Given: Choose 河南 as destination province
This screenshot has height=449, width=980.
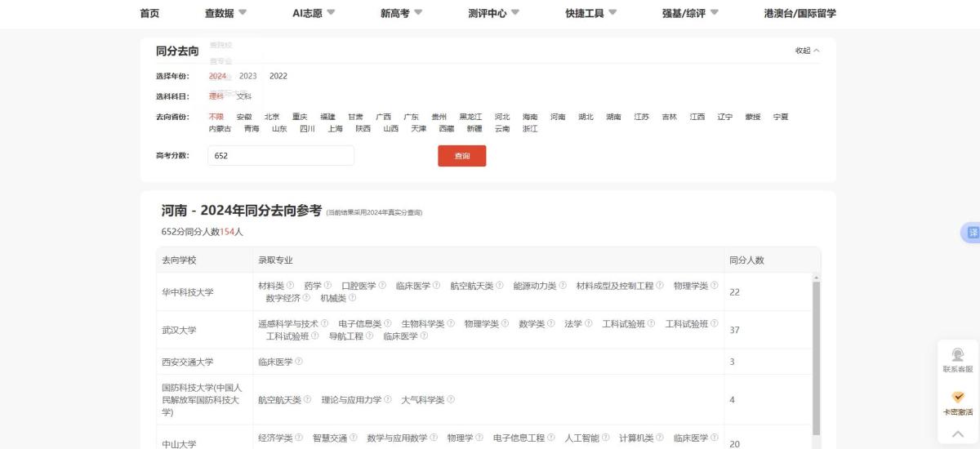Looking at the screenshot, I should click(x=558, y=117).
